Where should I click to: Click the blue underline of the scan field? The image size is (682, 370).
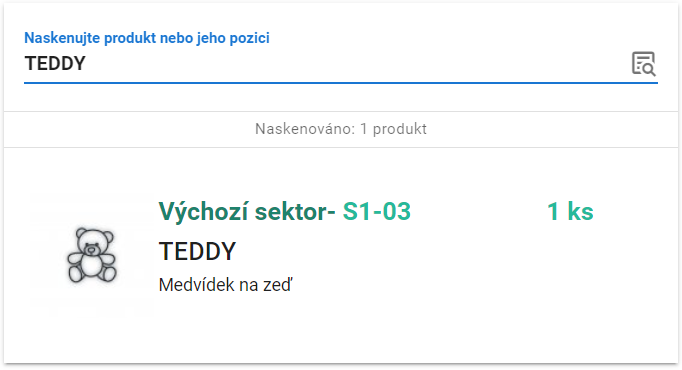(341, 82)
